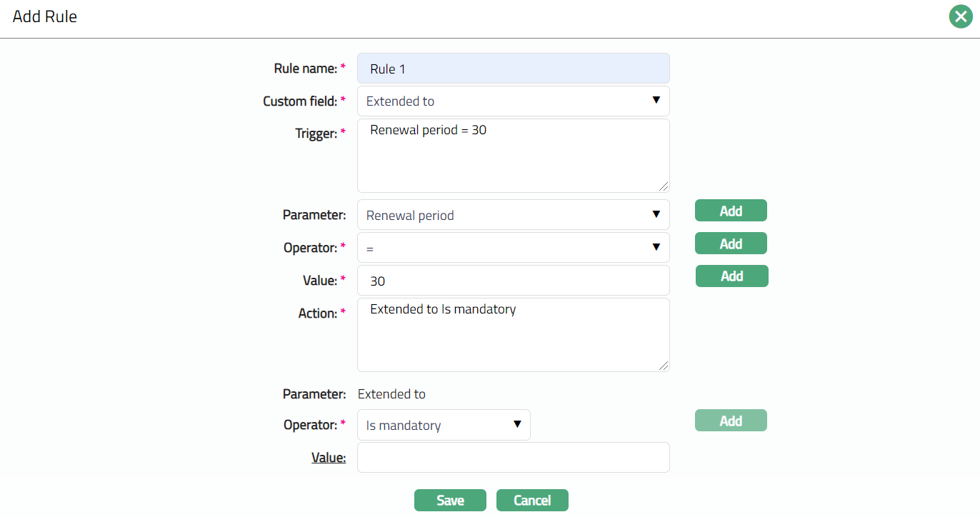This screenshot has height=517, width=980.
Task: Click Add button next to Renewal period parameter
Action: (731, 211)
